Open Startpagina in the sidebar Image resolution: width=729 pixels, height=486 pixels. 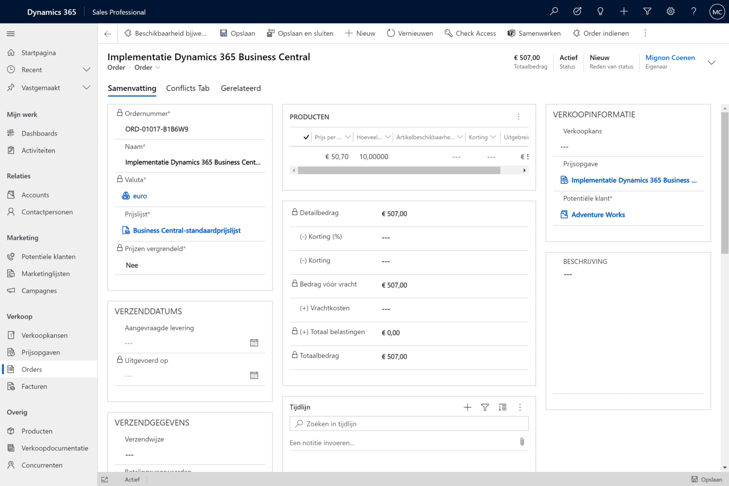point(39,53)
